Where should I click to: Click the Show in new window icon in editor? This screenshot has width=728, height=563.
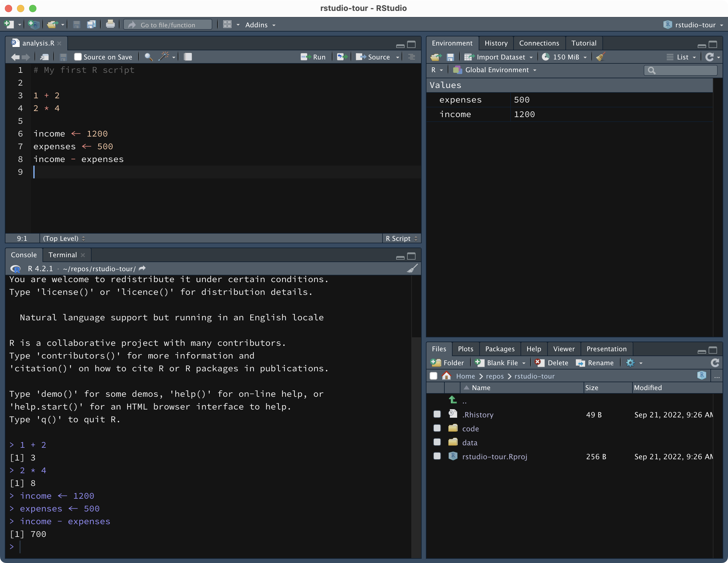pyautogui.click(x=45, y=57)
